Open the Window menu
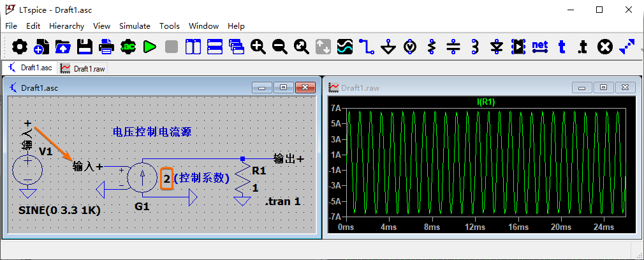644x260 pixels. (x=203, y=26)
